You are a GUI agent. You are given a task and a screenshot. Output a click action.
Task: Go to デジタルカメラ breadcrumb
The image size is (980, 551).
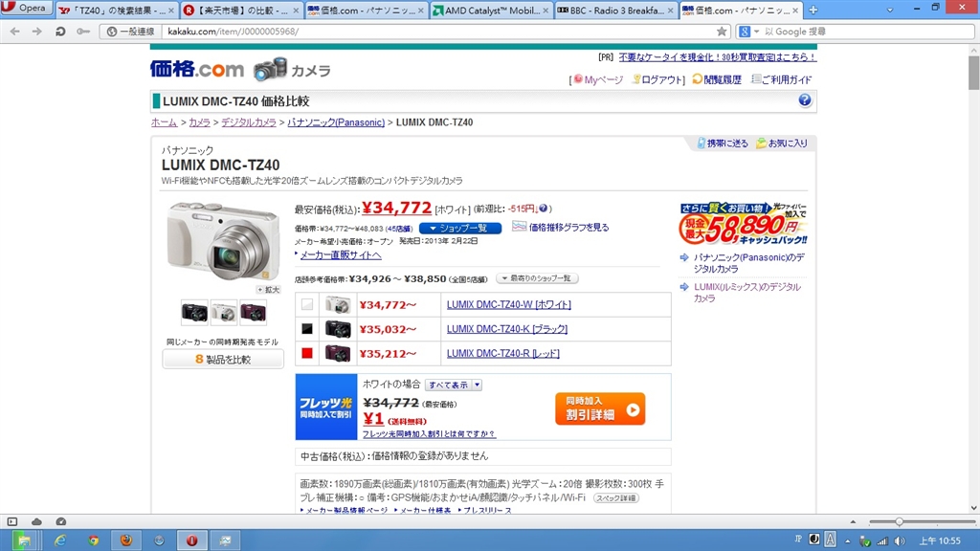tap(249, 122)
